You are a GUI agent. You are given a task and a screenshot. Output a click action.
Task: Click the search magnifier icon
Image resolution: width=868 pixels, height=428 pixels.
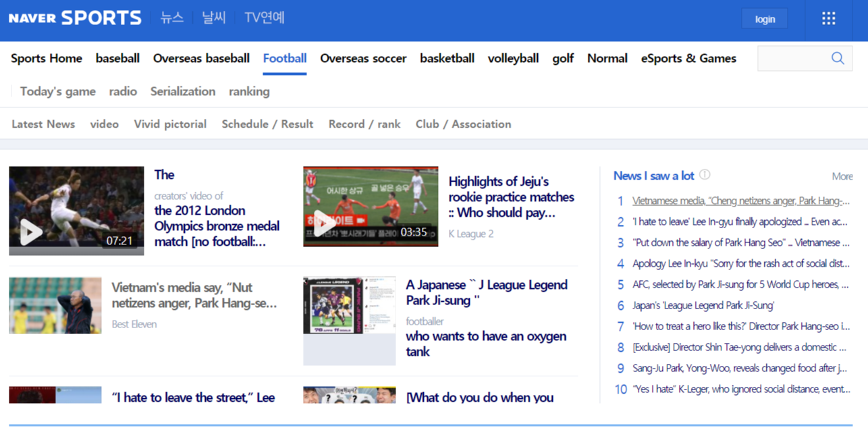(838, 59)
